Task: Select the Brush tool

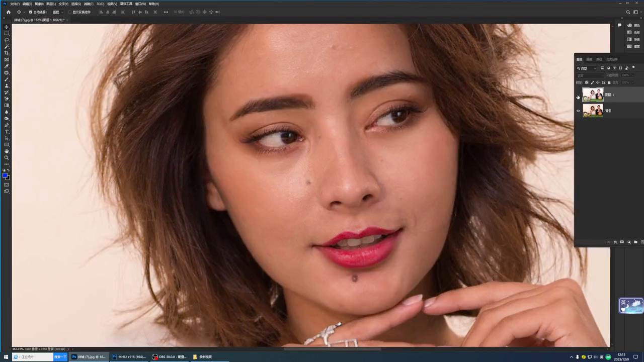Action: [x=7, y=79]
